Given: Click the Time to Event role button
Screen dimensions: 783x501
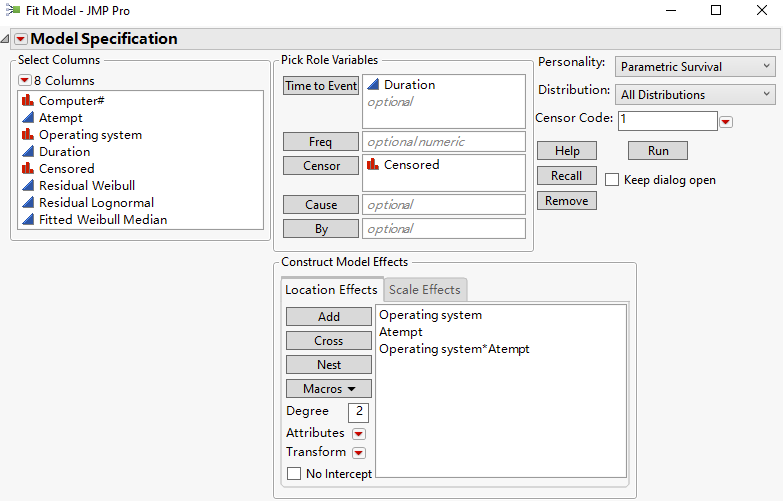Looking at the screenshot, I should [x=321, y=86].
